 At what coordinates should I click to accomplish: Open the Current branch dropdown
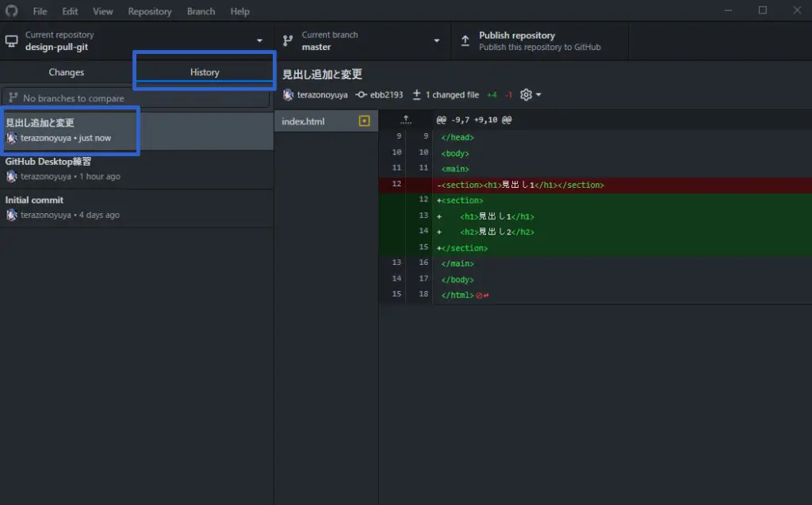pos(362,41)
